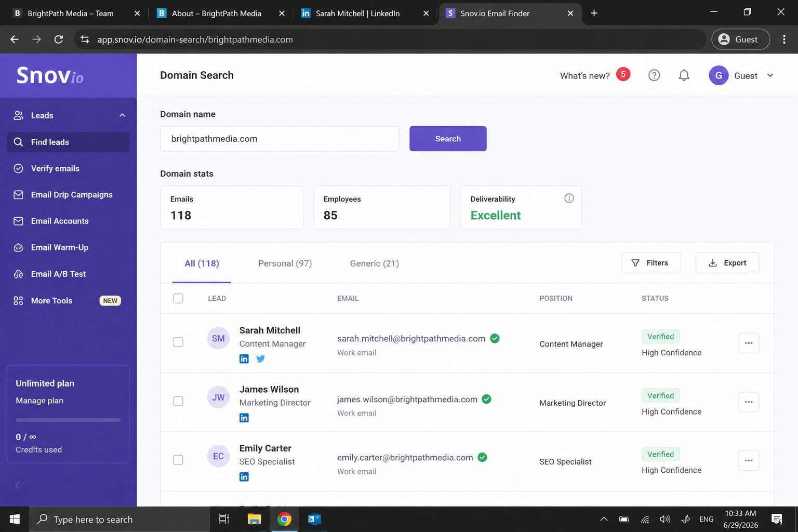Click verified checkmark beside james.wilson email
The width and height of the screenshot is (798, 532).
point(486,399)
